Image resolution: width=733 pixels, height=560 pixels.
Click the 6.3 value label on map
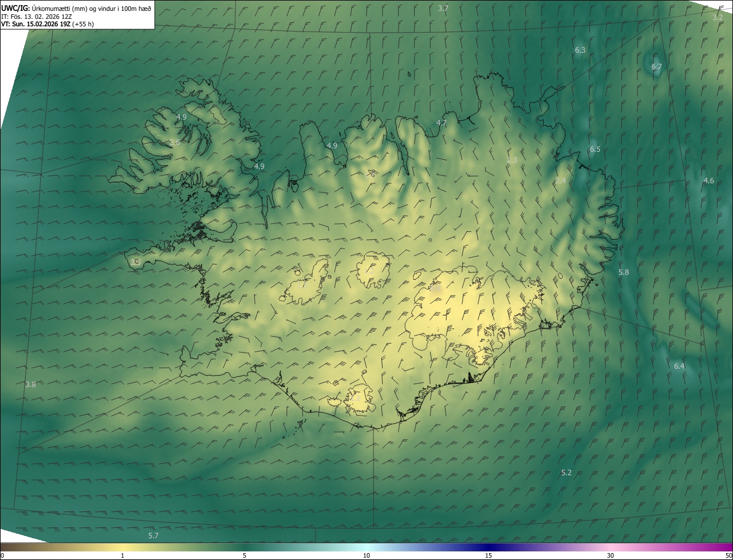pos(580,50)
